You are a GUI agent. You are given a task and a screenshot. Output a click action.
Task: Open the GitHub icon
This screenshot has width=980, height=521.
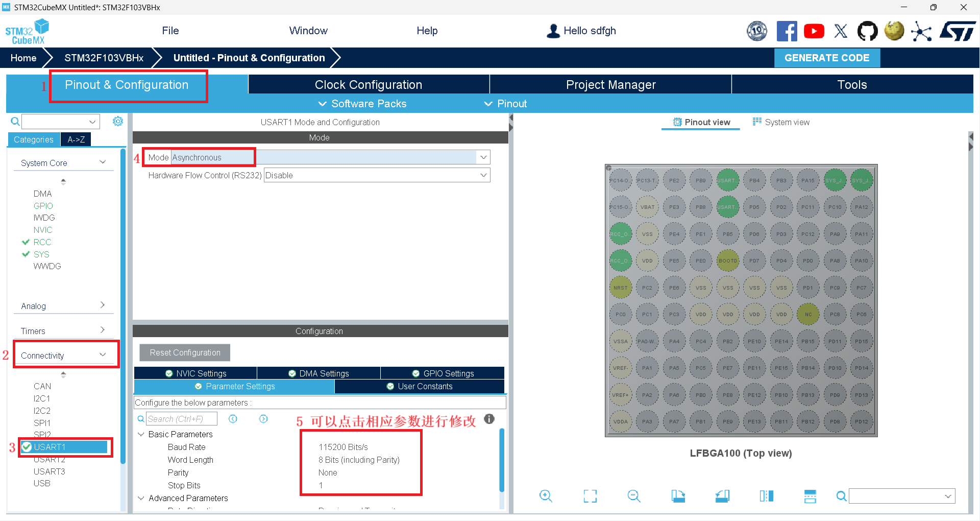click(867, 31)
